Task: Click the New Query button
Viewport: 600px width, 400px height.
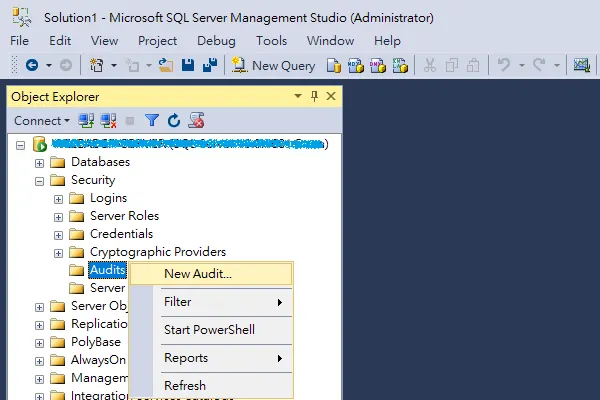Action: [273, 65]
